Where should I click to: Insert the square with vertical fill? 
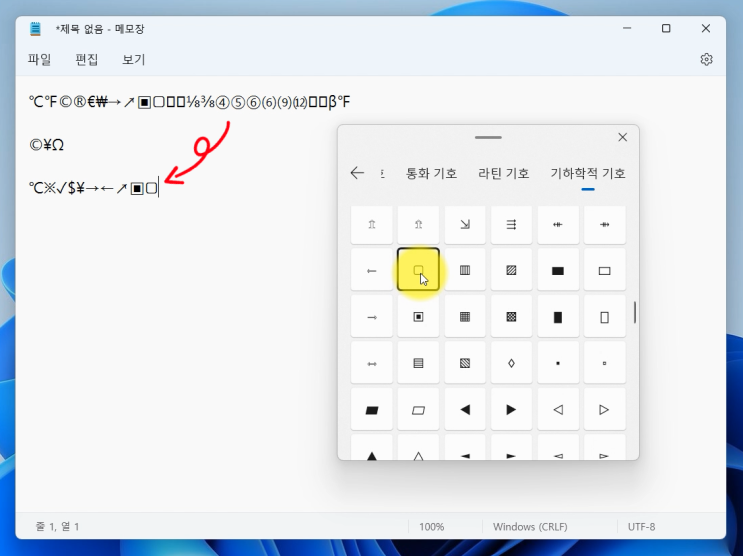pyautogui.click(x=465, y=270)
